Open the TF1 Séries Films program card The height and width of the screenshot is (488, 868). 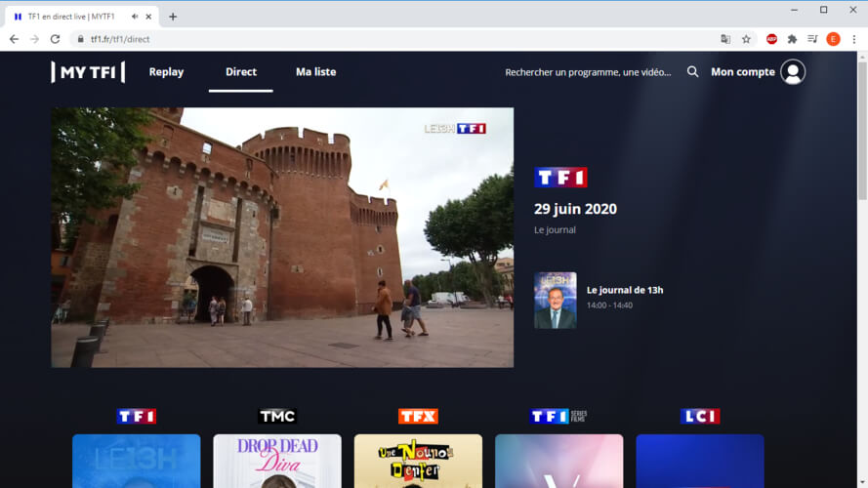click(x=558, y=461)
